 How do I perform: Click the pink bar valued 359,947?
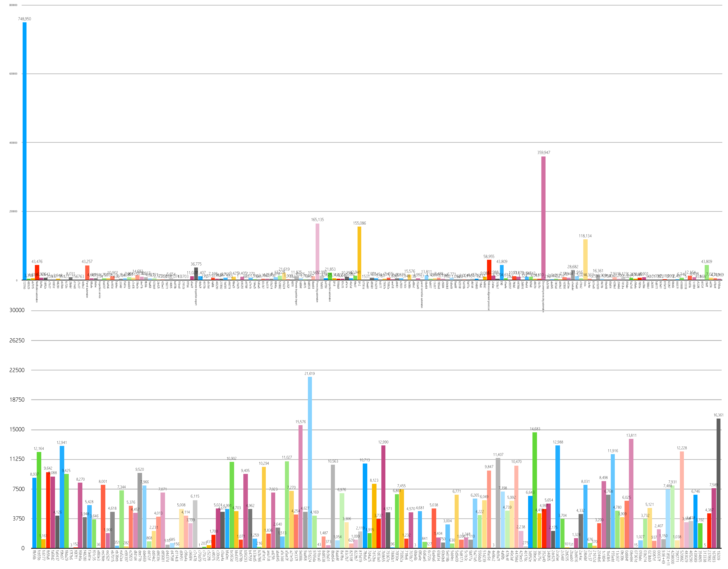543,218
